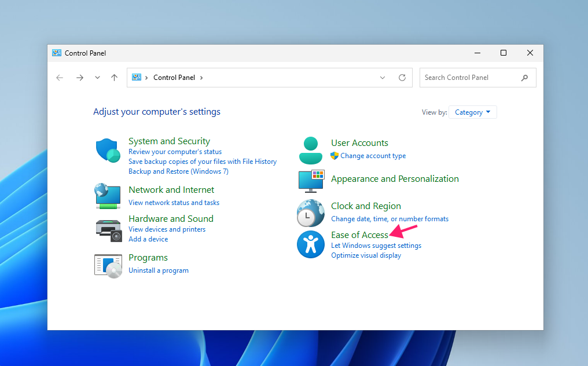Screen dimensions: 588x366
Task: Expand chevron after Control Panel in address bar
Action: click(x=201, y=78)
